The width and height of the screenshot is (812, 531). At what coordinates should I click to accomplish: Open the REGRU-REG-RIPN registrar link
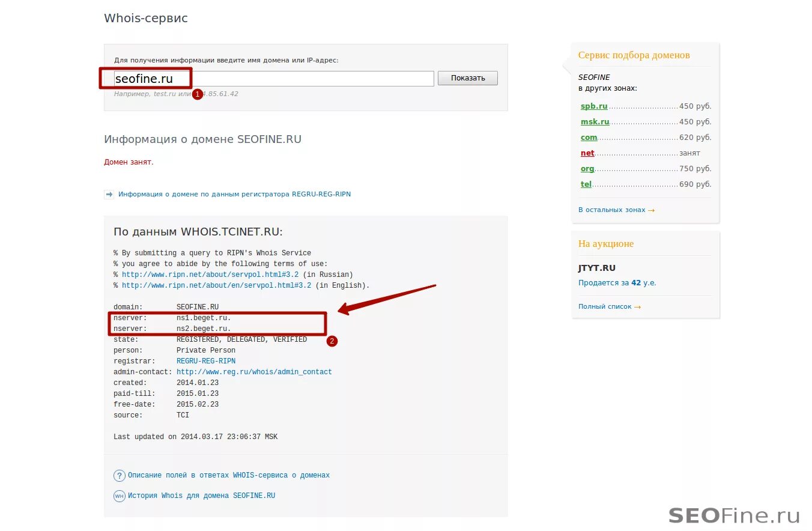pos(206,361)
